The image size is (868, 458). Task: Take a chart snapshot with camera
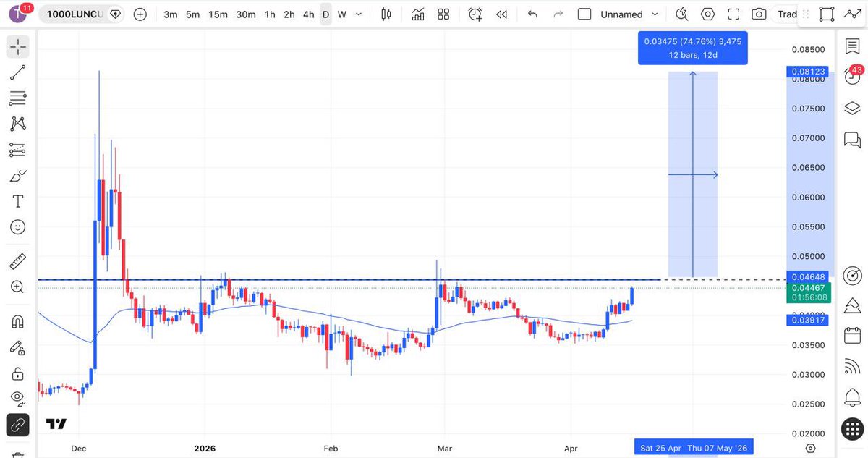click(759, 14)
